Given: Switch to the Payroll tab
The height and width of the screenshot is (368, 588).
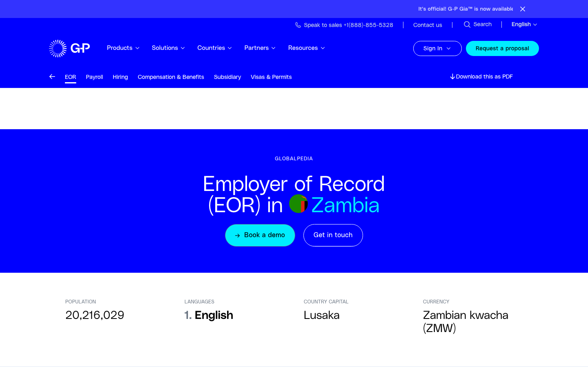Looking at the screenshot, I should click(x=94, y=77).
